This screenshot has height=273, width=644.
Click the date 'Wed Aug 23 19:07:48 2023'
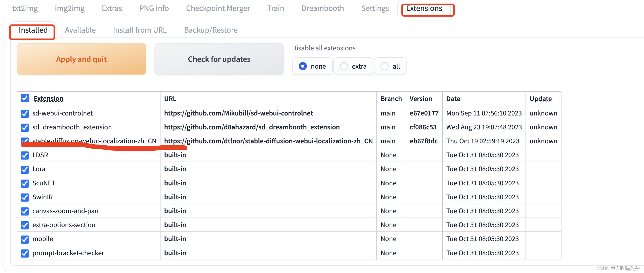tap(484, 127)
